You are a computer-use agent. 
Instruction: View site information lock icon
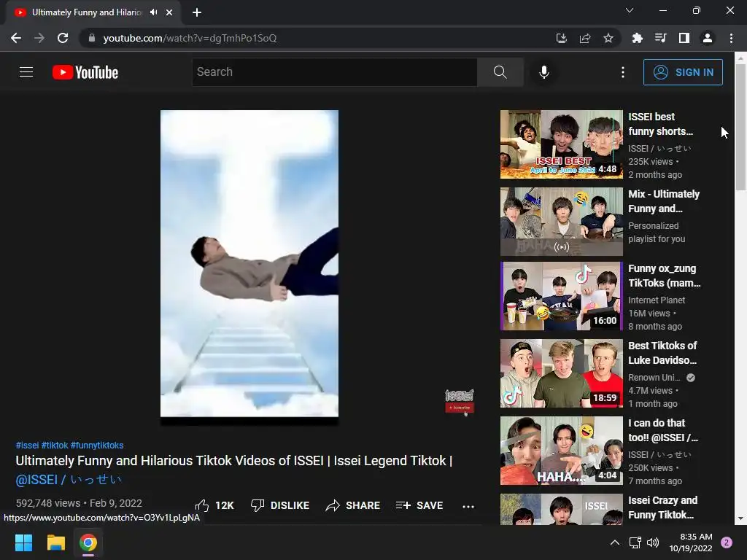92,38
